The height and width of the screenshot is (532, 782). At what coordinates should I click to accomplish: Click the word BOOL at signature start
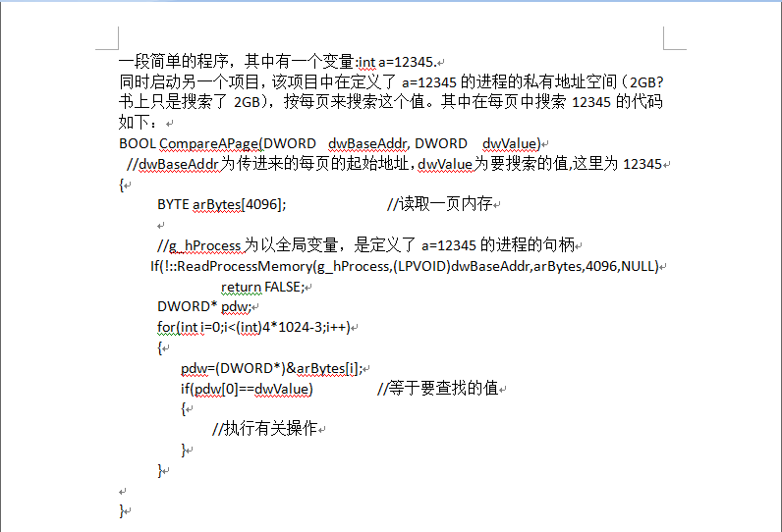coord(138,144)
